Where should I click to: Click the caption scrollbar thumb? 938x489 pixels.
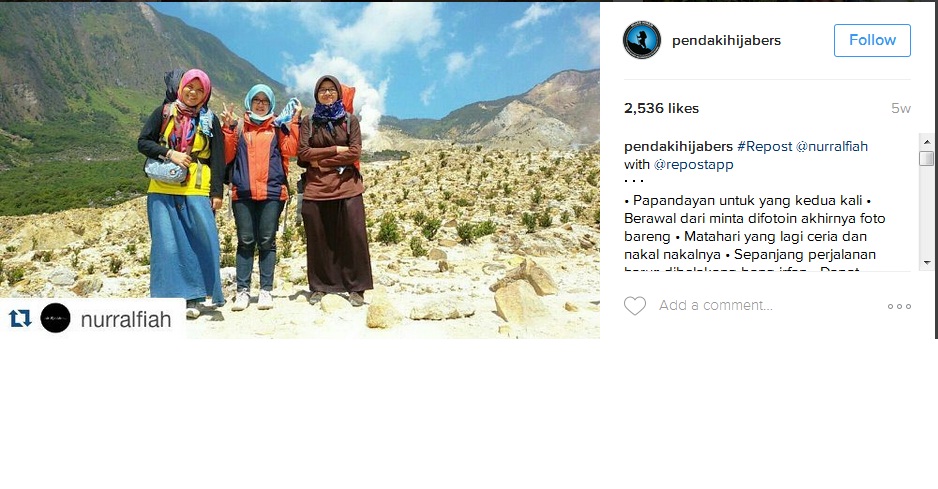tap(927, 159)
